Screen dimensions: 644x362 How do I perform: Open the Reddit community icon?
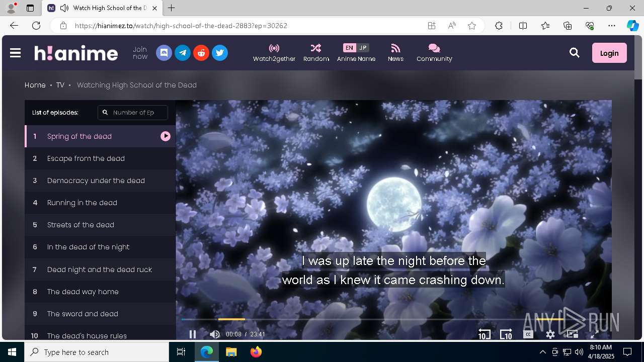(201, 53)
